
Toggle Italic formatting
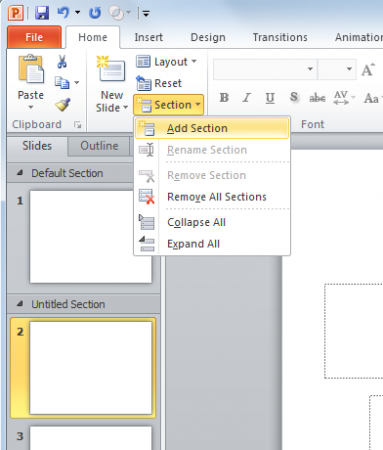247,98
